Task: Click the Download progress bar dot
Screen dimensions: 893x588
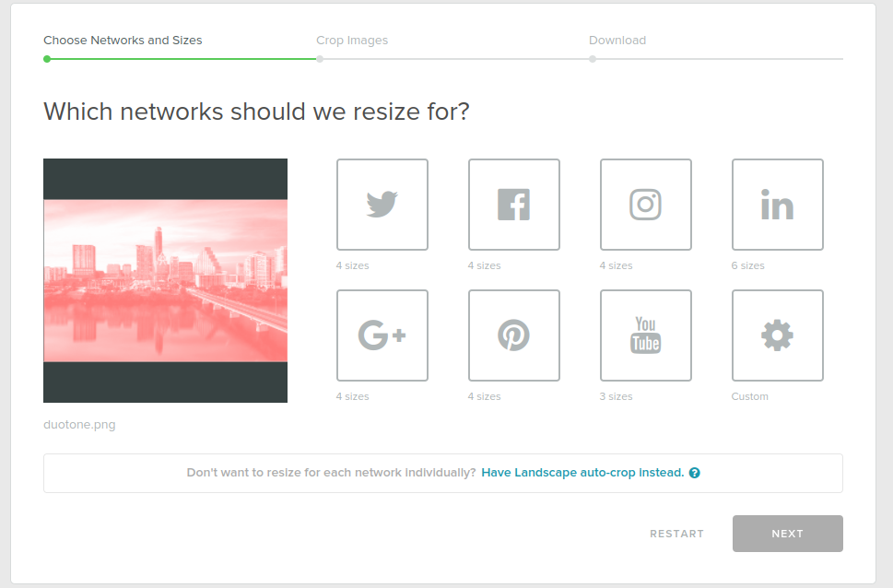Action: click(593, 59)
